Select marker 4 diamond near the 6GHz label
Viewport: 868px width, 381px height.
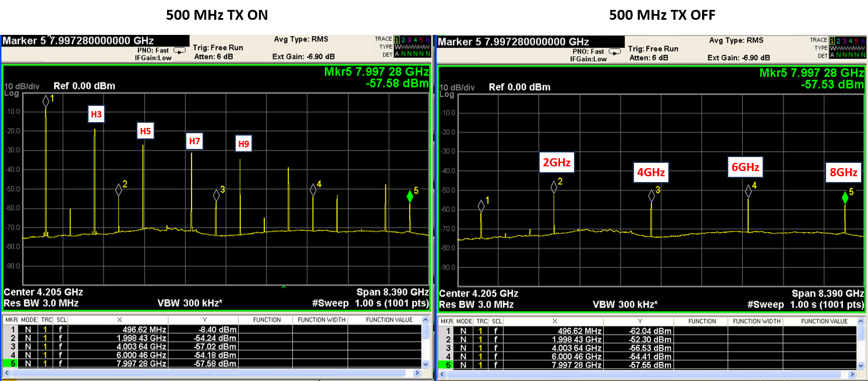coord(748,191)
